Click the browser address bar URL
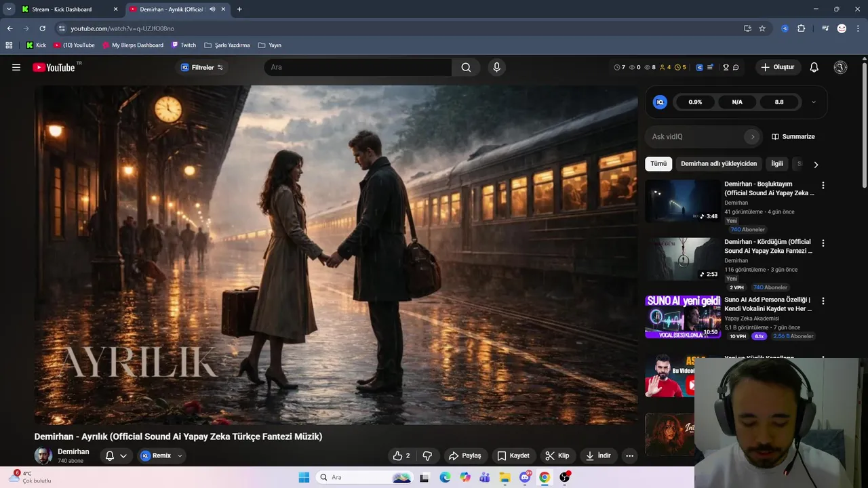This screenshot has height=488, width=868. tap(123, 28)
